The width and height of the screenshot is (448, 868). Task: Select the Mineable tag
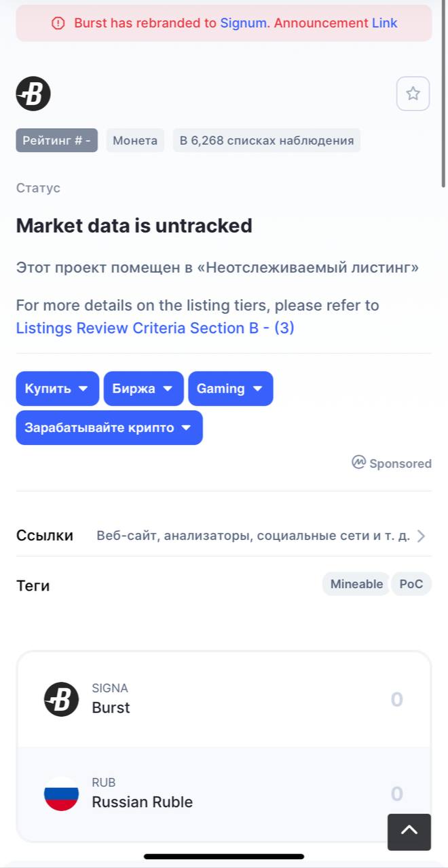[x=356, y=584]
